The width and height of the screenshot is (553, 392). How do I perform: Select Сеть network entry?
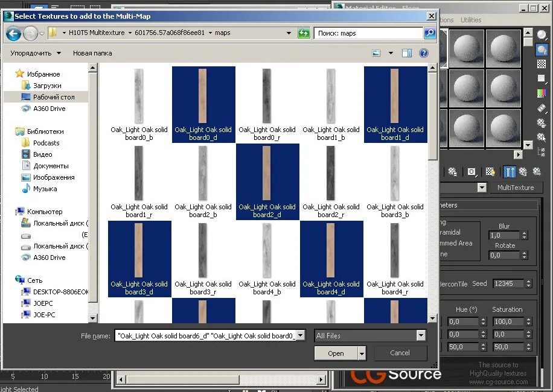tap(34, 280)
